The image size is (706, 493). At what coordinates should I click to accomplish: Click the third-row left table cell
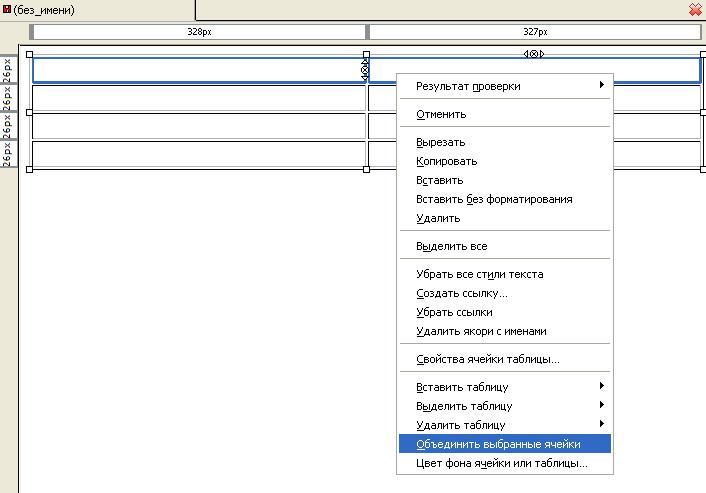(199, 126)
